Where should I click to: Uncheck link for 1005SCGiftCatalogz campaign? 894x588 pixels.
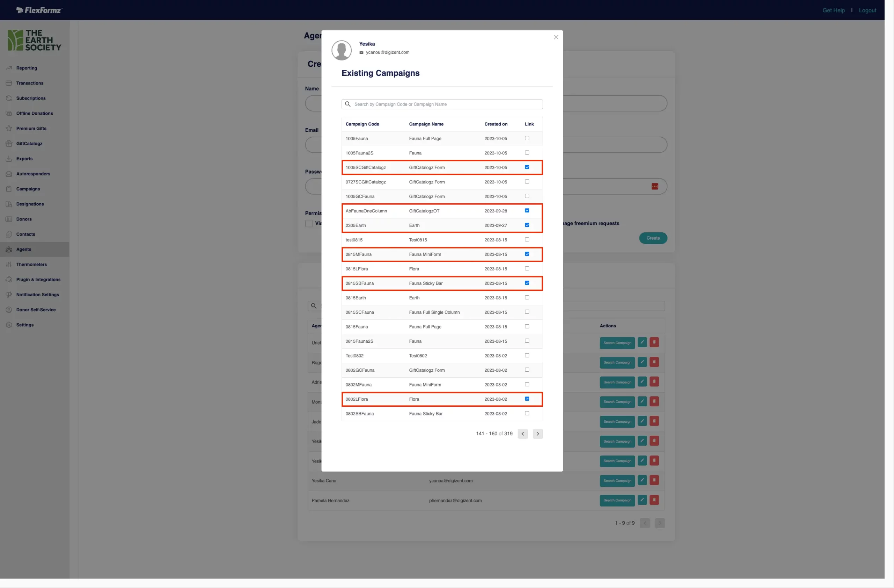point(527,167)
